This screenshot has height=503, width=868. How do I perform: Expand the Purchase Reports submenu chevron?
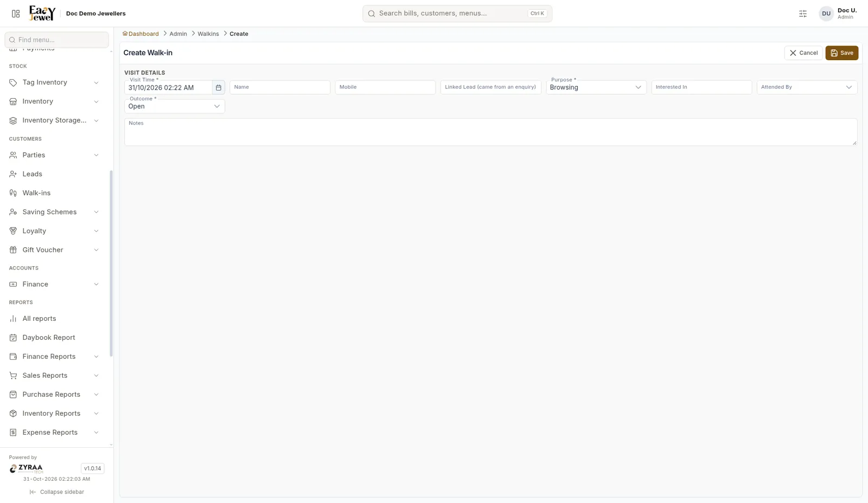[96, 395]
